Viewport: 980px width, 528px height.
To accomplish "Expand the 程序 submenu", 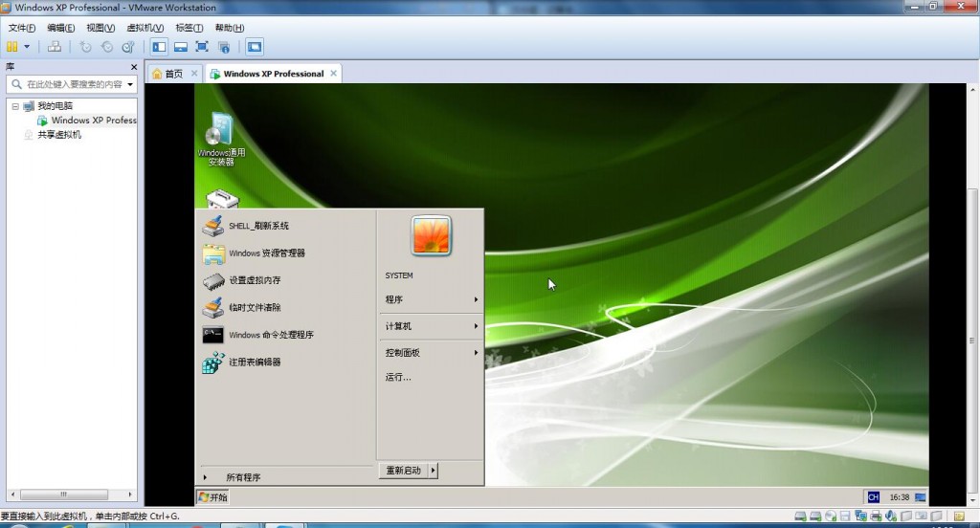I will point(431,299).
